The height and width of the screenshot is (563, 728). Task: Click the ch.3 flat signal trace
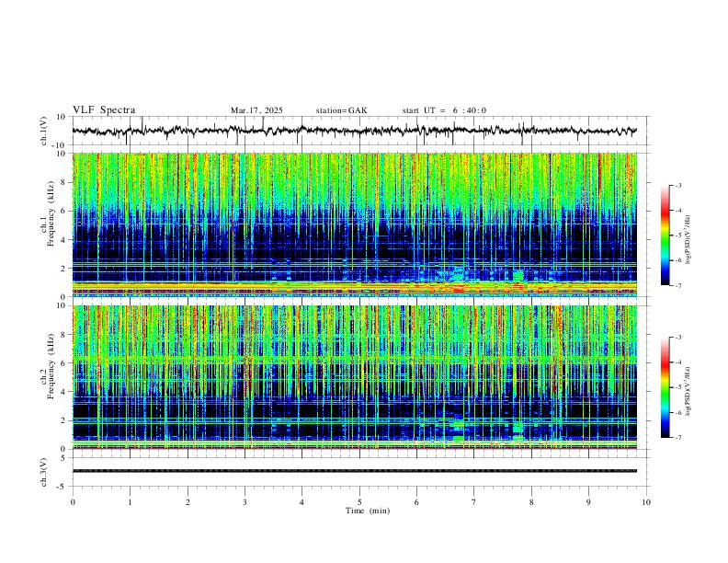(354, 471)
